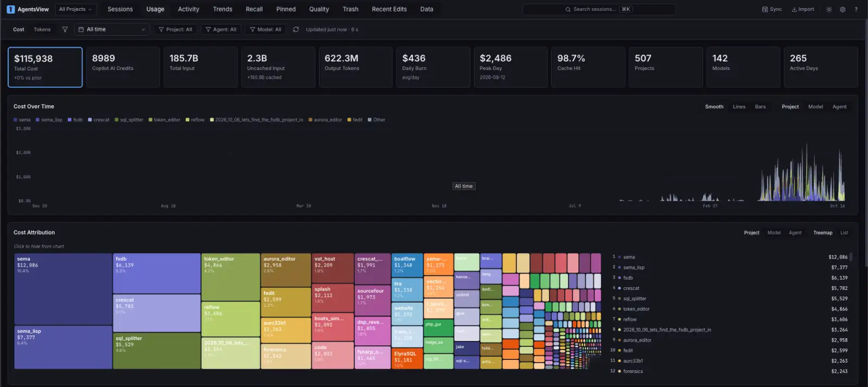Viewport: 868px width, 387px height.
Task: Select the Total Cost stat card
Action: click(45, 67)
